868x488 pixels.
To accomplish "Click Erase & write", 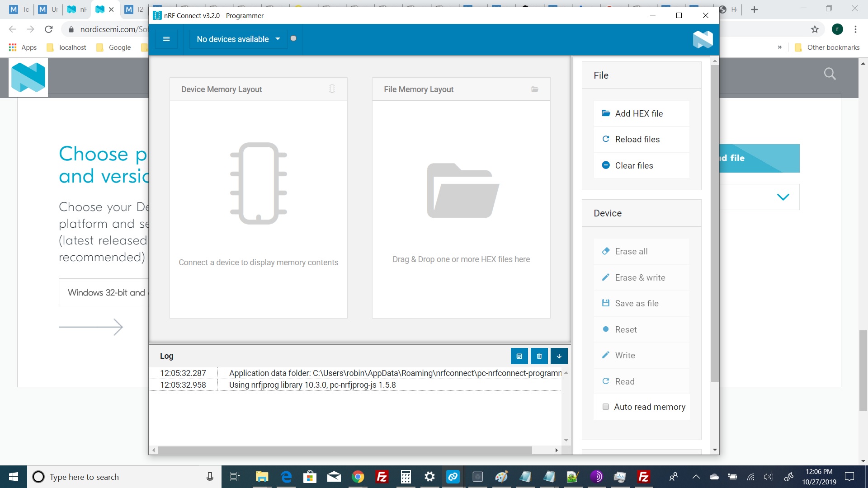I will [x=641, y=277].
